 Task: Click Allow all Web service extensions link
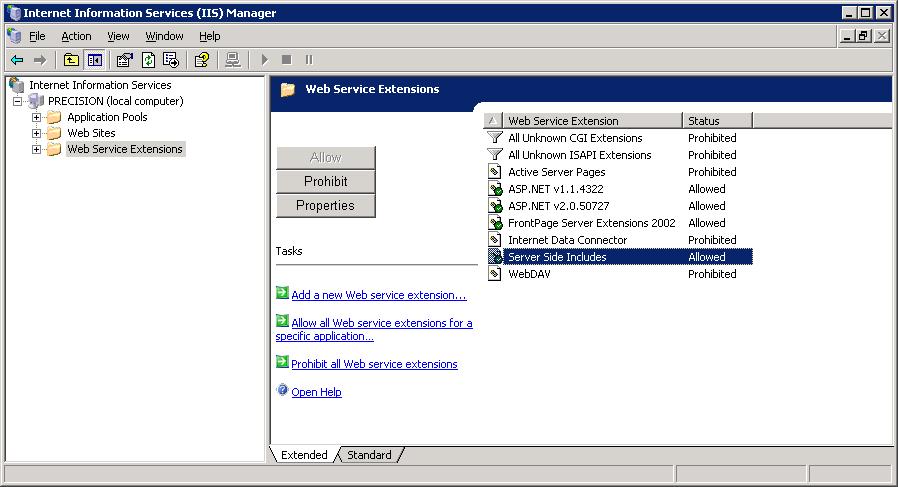coord(374,329)
